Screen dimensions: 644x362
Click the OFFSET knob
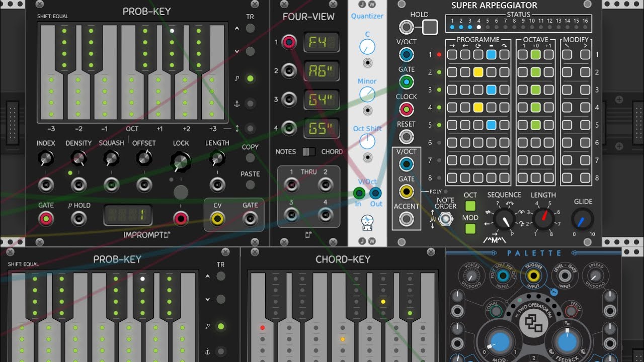pyautogui.click(x=144, y=159)
